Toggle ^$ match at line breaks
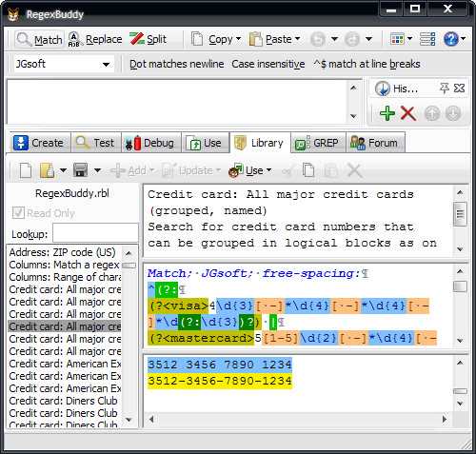This screenshot has width=476, height=454. point(367,64)
